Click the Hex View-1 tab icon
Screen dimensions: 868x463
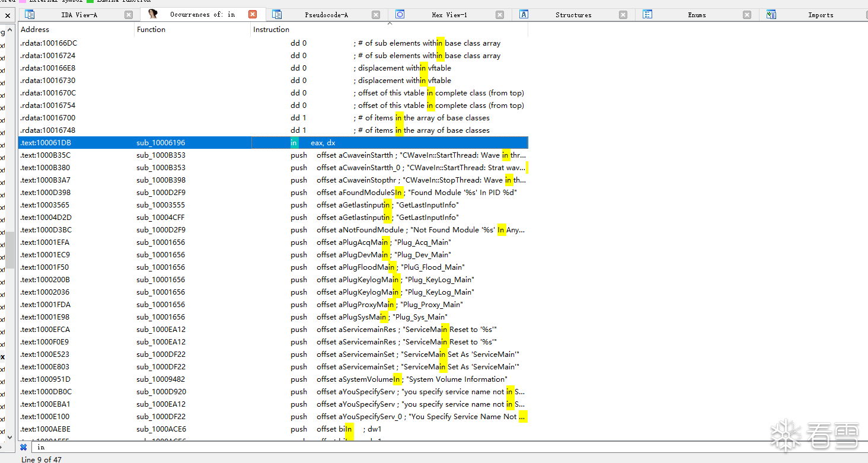[x=400, y=15]
